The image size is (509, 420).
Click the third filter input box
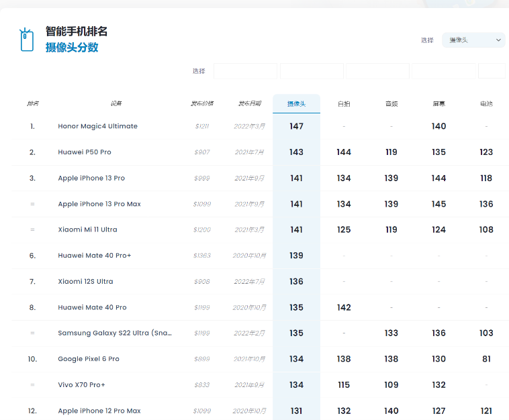tap(377, 71)
